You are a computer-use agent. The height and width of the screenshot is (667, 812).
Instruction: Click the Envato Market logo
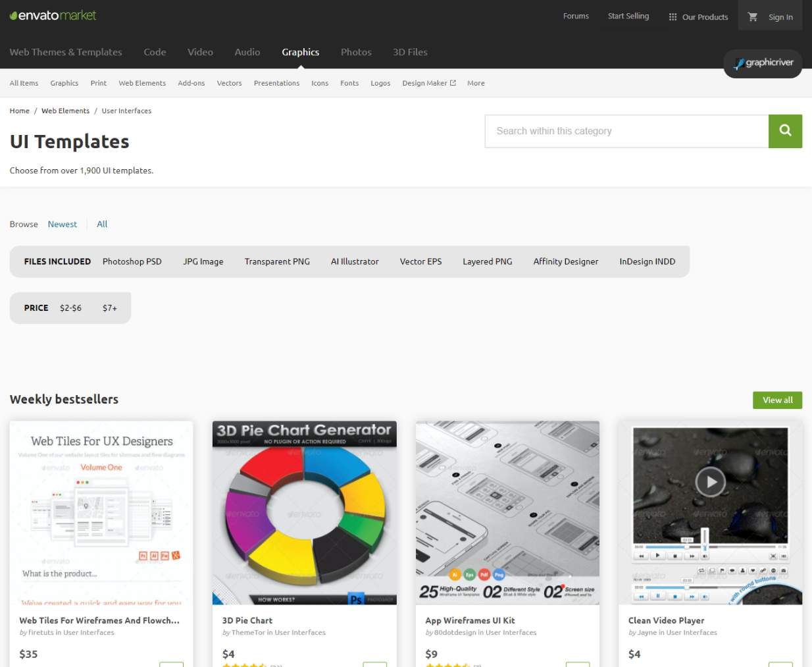click(53, 15)
